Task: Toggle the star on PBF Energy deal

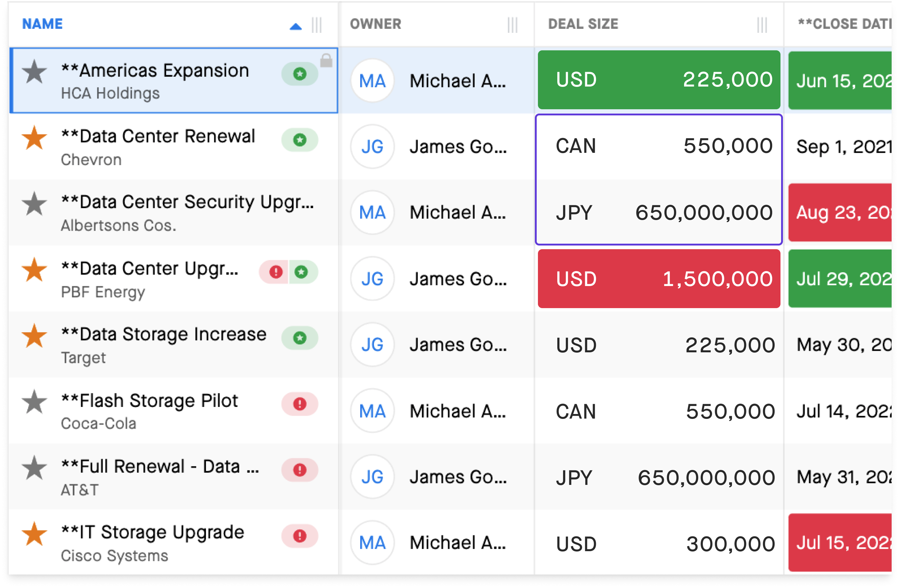Action: point(34,270)
